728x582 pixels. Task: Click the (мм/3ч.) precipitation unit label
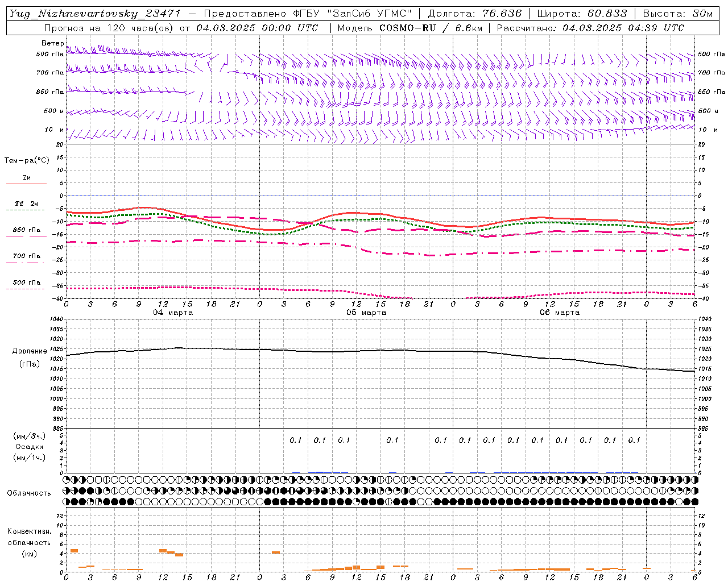click(30, 436)
